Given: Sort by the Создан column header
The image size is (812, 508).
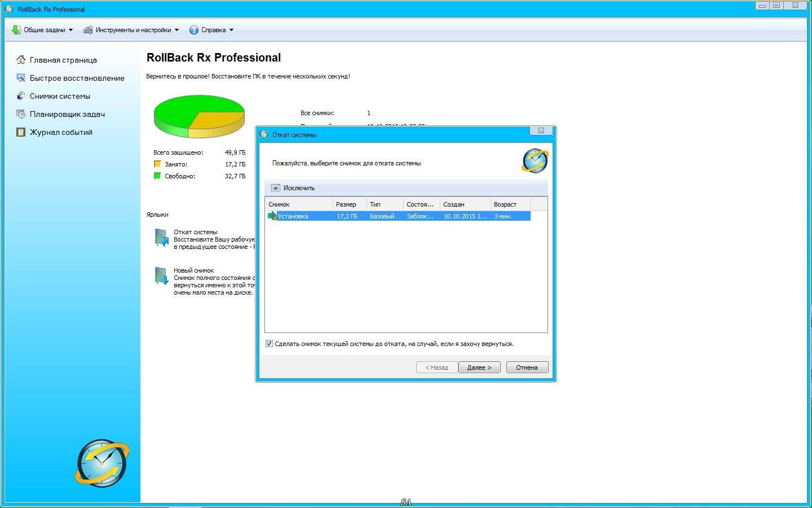Looking at the screenshot, I should click(465, 204).
